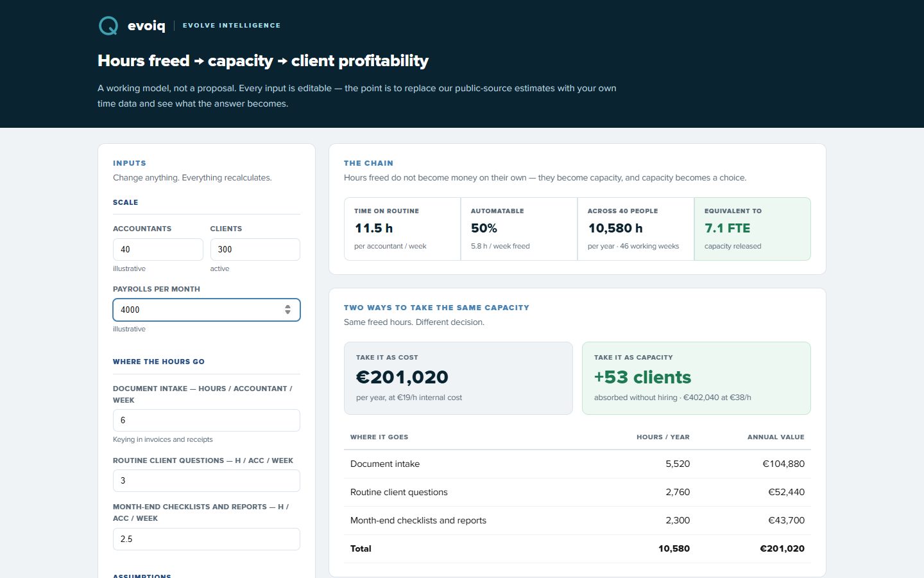Click the Automatable 50% tile
Screen dimensions: 924x578
click(x=519, y=229)
